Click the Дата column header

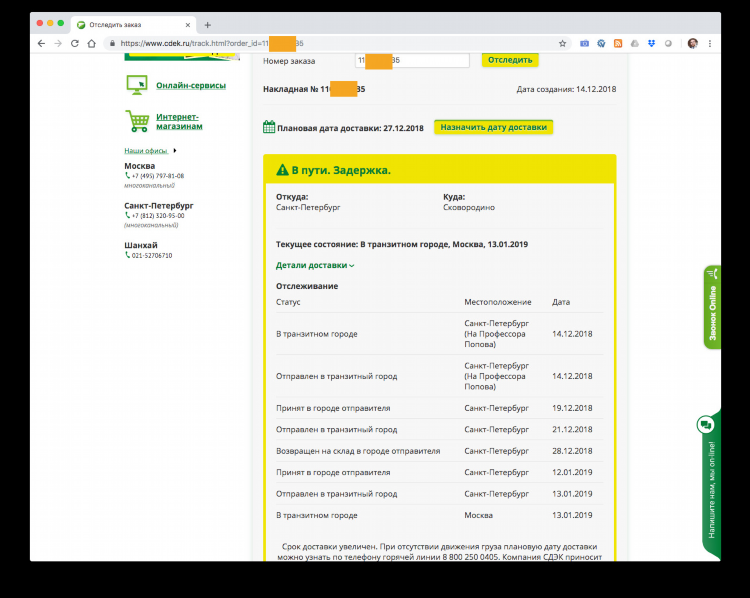click(x=561, y=302)
